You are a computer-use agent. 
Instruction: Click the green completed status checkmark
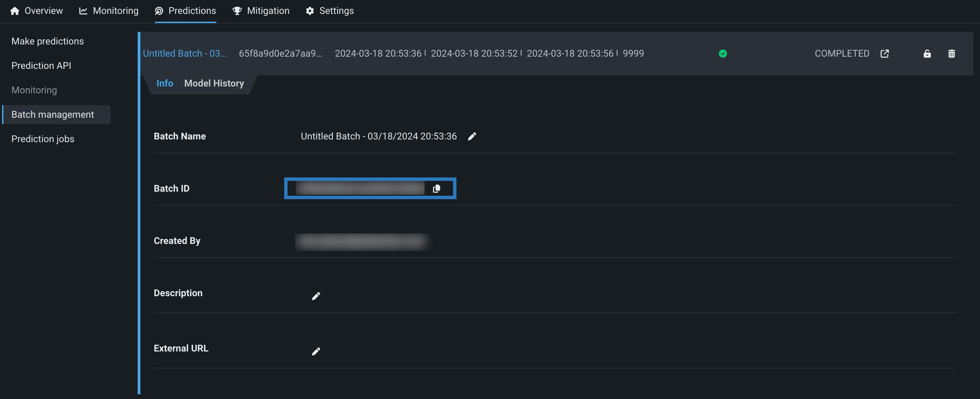(723, 54)
